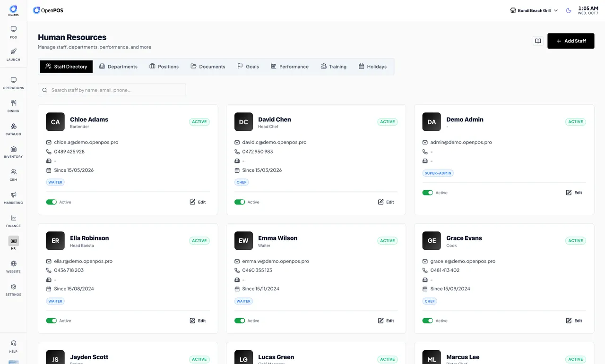Screen dimensions: 605x364
Task: Edit Ella Robinson's staff card
Action: [198, 321]
